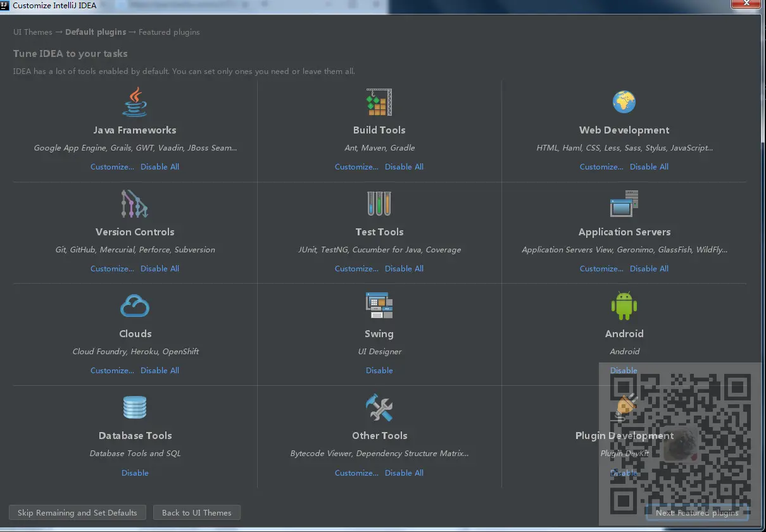Click the Build Tools crane icon
The width and height of the screenshot is (766, 532).
(x=379, y=102)
